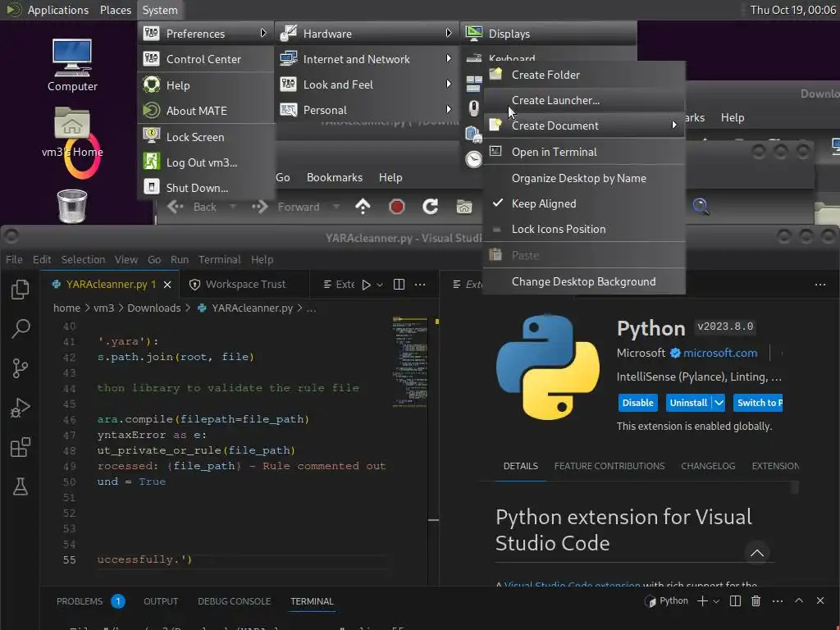Expand Internet and Network submenu

(368, 59)
